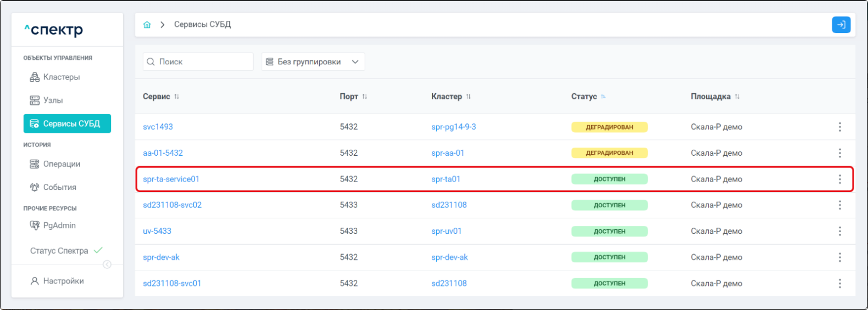Sort the table by Сервис column
Viewport: 868px width, 310px height.
click(176, 97)
